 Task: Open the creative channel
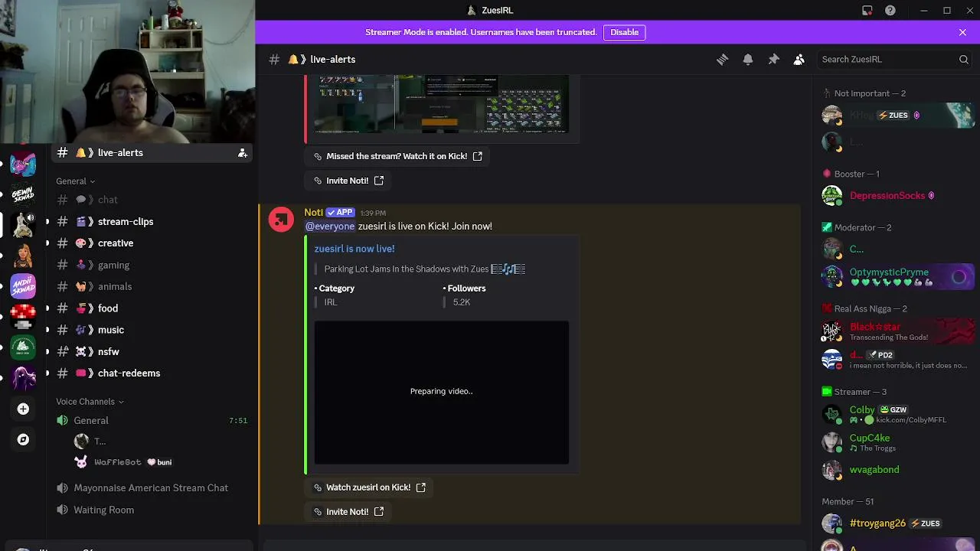[153, 243]
